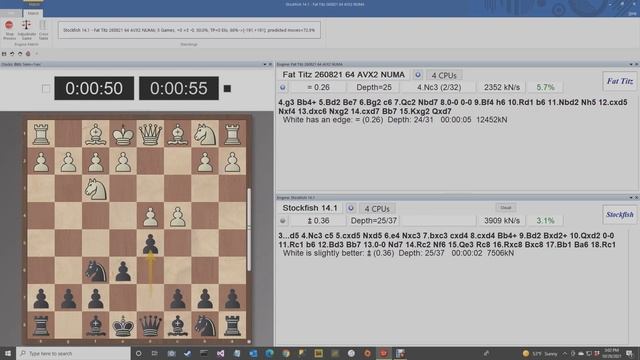Click the Fat Titz logo button
The image size is (640, 360).
tap(620, 81)
